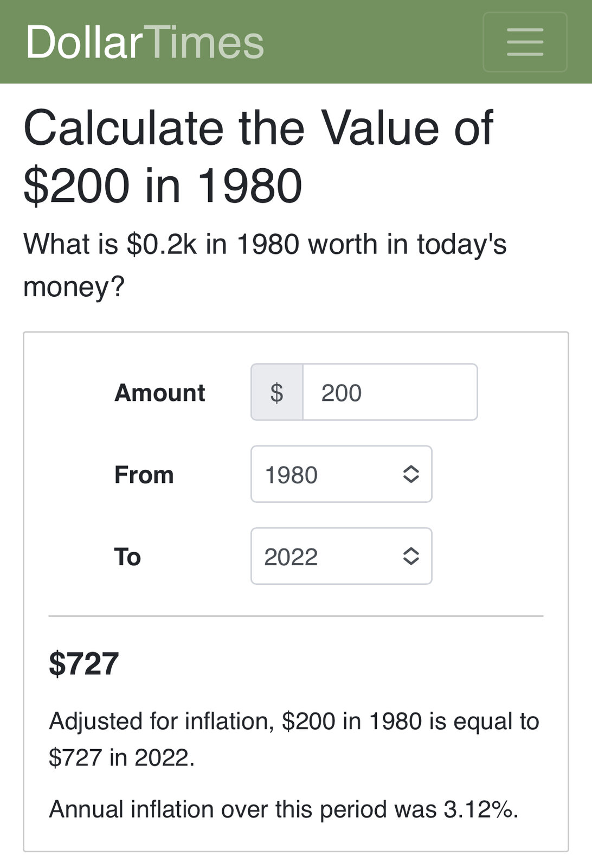Viewport: 592px width, 868px height.
Task: Click the To selector's up-down arrows
Action: (x=411, y=557)
